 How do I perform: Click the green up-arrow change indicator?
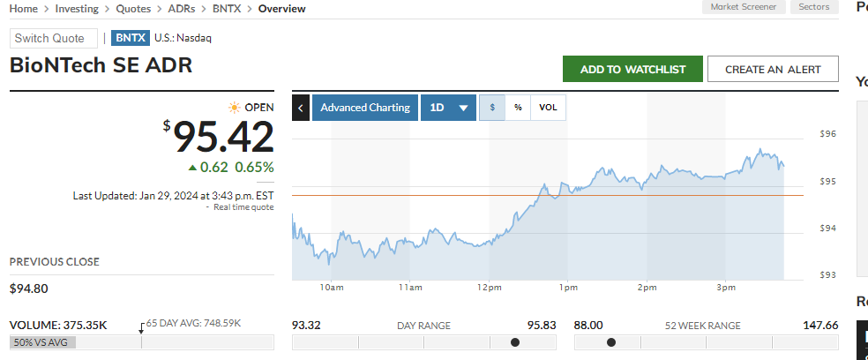point(192,167)
